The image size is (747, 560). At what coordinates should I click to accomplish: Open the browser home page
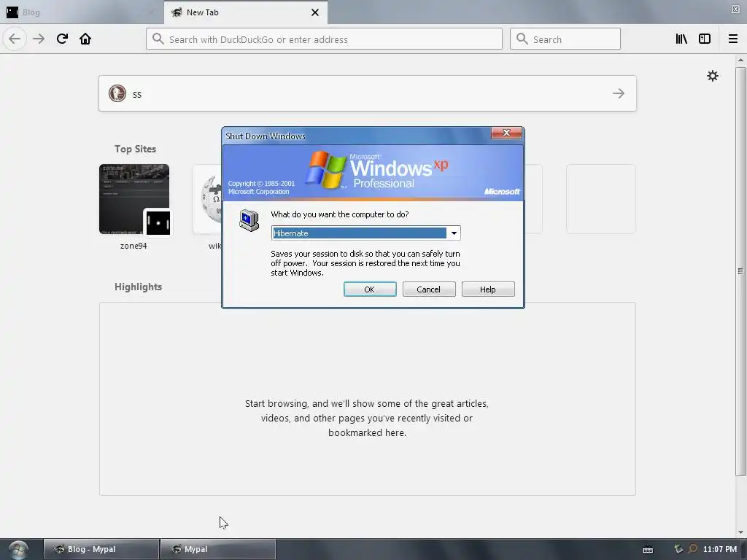pos(85,39)
